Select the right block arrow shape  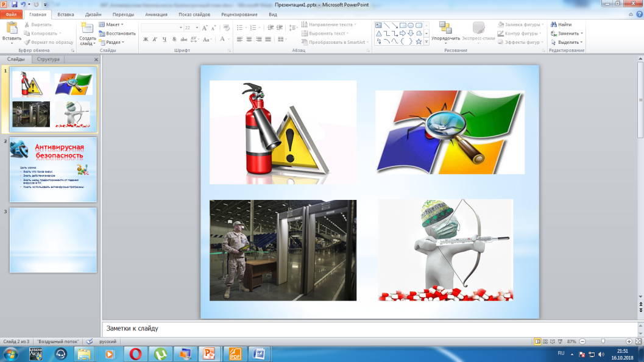click(403, 34)
